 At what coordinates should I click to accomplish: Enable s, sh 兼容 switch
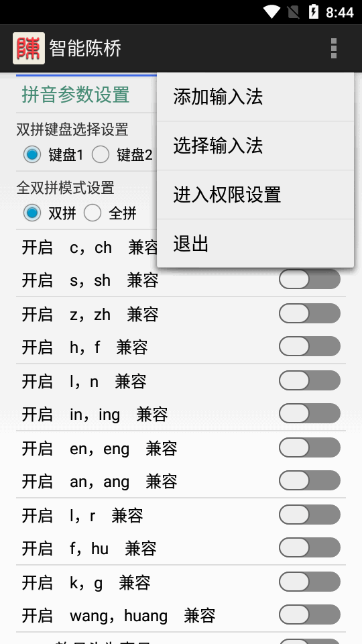click(x=310, y=280)
